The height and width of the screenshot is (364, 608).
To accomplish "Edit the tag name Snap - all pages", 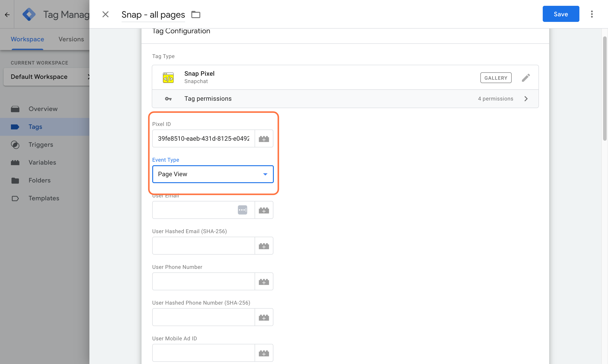I will coord(153,15).
